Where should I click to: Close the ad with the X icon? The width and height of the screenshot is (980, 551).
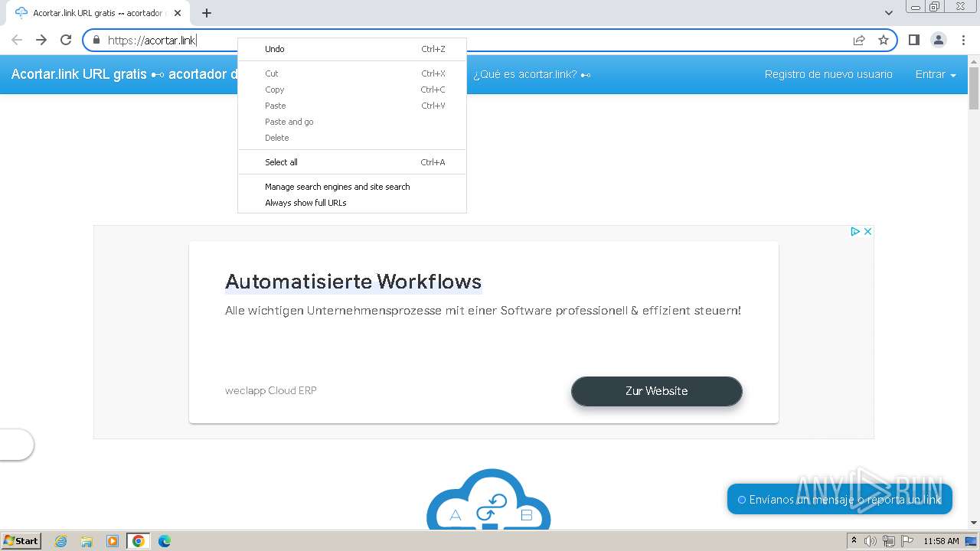pos(867,231)
